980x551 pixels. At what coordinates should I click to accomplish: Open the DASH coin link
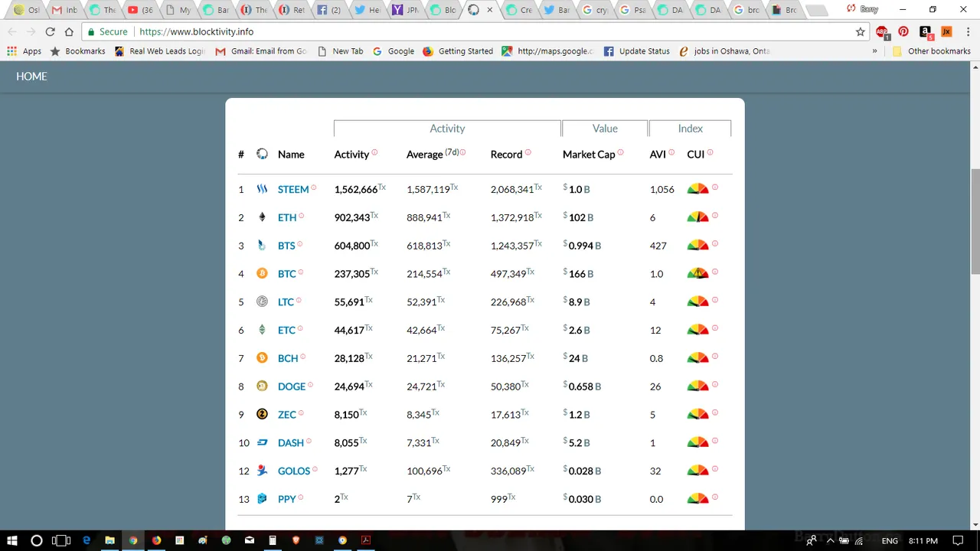(x=291, y=442)
